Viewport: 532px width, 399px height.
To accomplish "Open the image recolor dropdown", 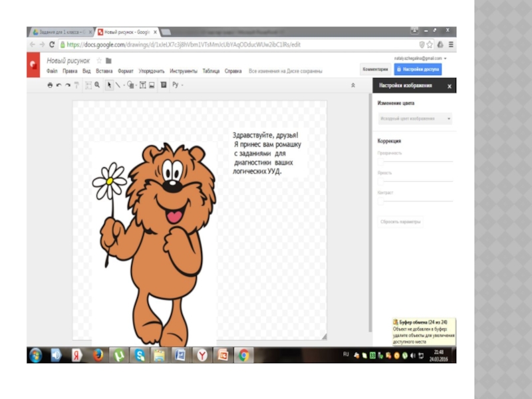I will pos(415,118).
